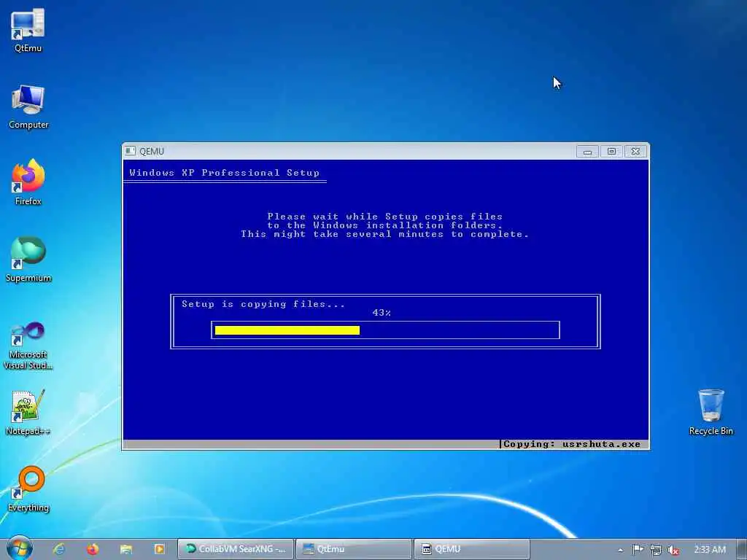Minimize the QEMU window

pyautogui.click(x=587, y=152)
